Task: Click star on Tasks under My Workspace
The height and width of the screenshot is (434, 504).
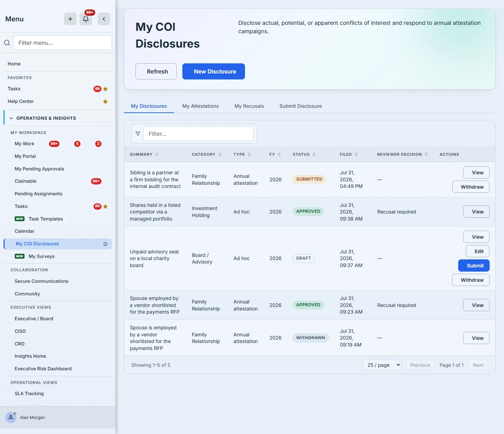Action: 105,206
